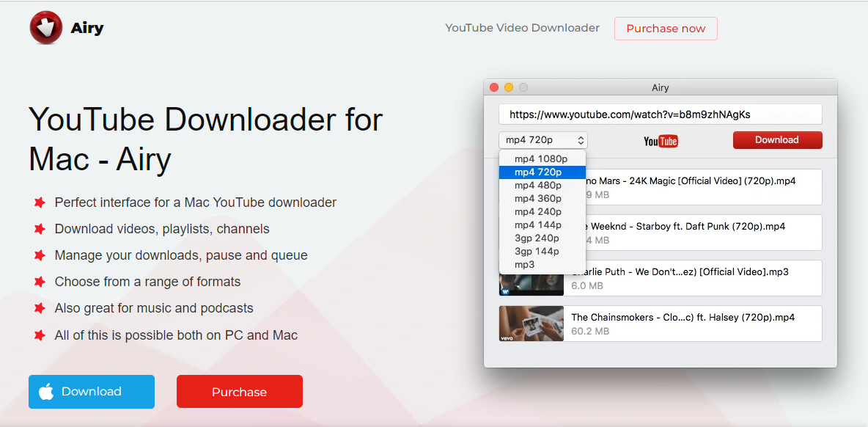The height and width of the screenshot is (427, 868).
Task: Click 'Choose from a range of formats' text
Action: point(148,282)
